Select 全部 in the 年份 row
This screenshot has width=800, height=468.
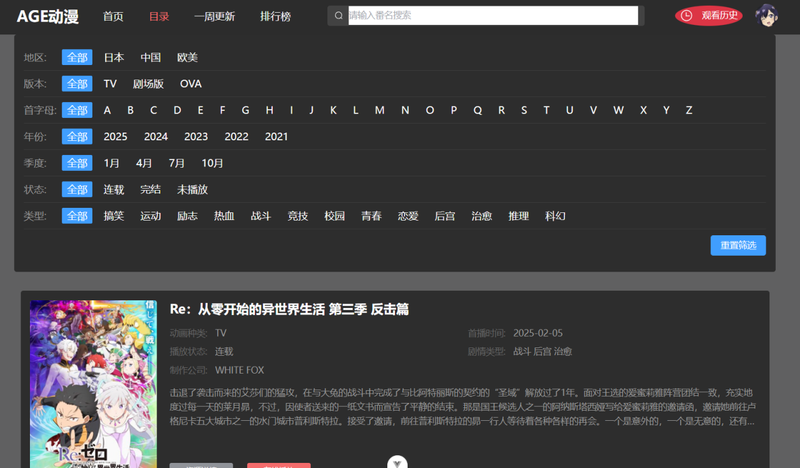click(77, 137)
